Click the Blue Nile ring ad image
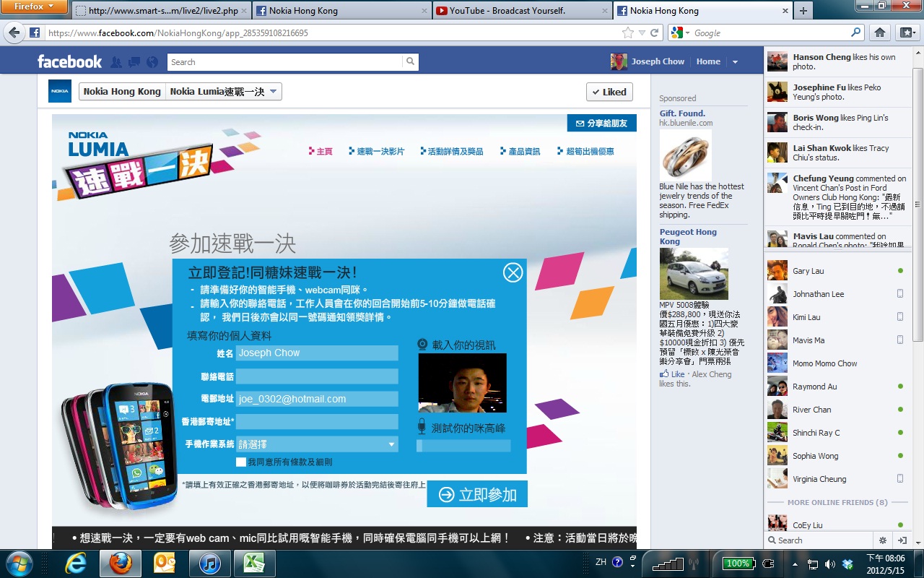Image resolution: width=924 pixels, height=578 pixels. (685, 155)
